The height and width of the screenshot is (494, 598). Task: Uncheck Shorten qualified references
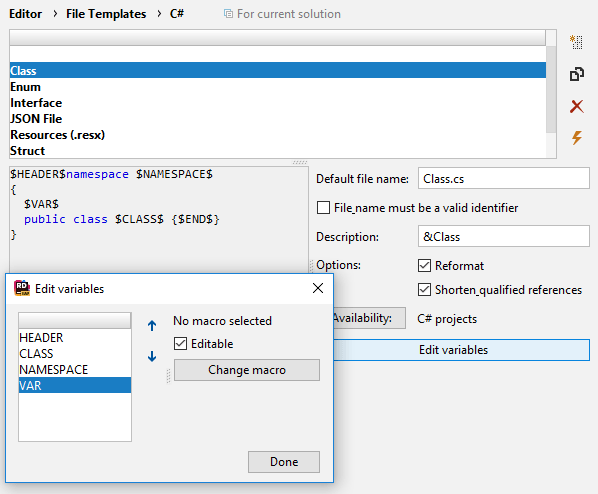(x=424, y=290)
